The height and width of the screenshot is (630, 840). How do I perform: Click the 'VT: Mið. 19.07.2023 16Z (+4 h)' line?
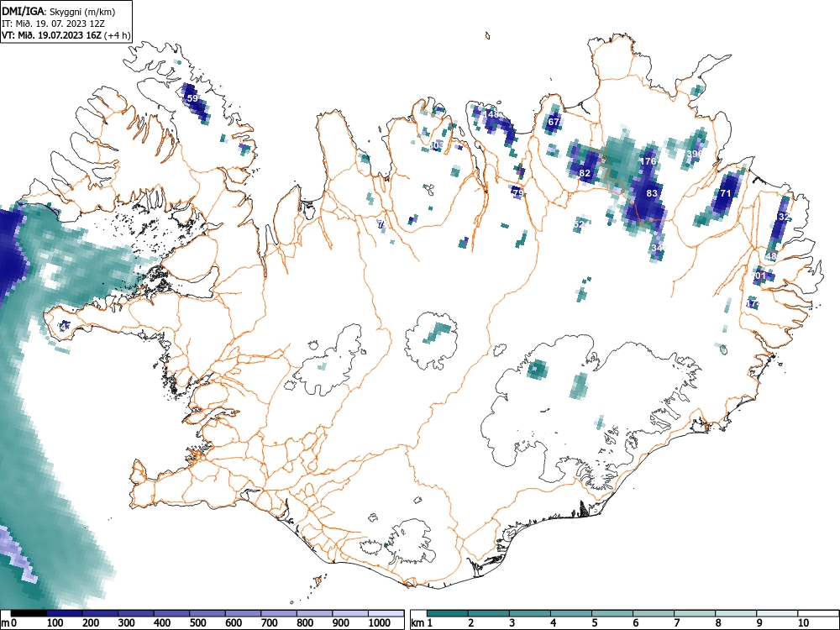[66, 35]
